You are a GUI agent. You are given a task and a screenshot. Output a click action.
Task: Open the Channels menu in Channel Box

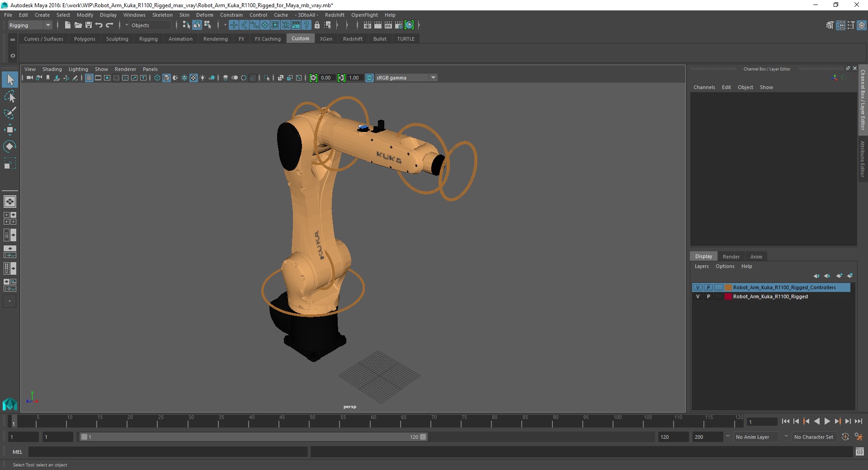704,87
